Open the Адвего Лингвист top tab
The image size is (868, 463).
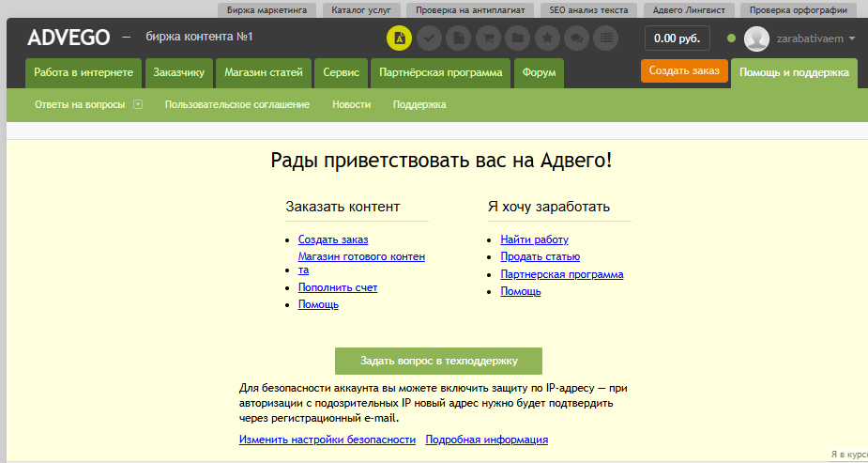[x=689, y=10]
